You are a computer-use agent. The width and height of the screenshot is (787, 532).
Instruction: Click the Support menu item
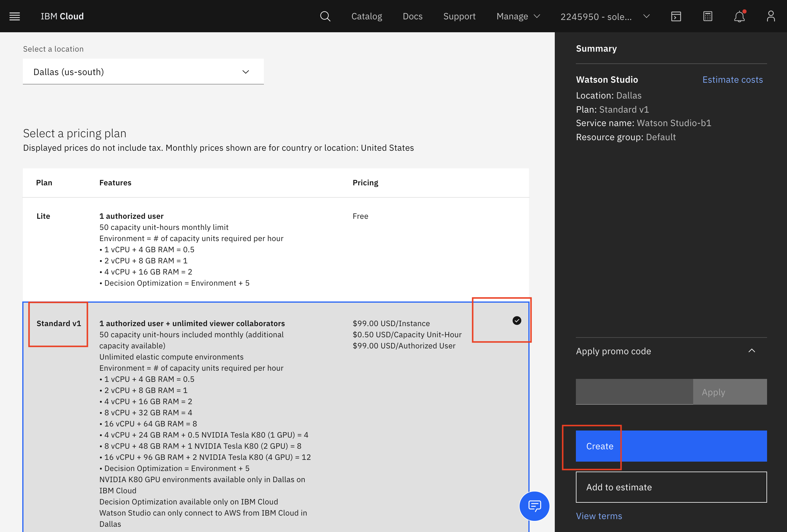(460, 16)
